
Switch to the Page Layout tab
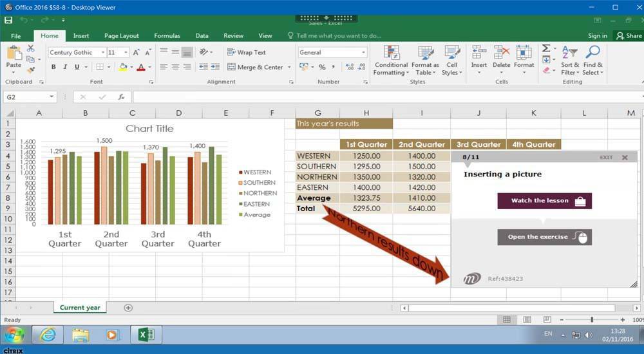point(121,36)
